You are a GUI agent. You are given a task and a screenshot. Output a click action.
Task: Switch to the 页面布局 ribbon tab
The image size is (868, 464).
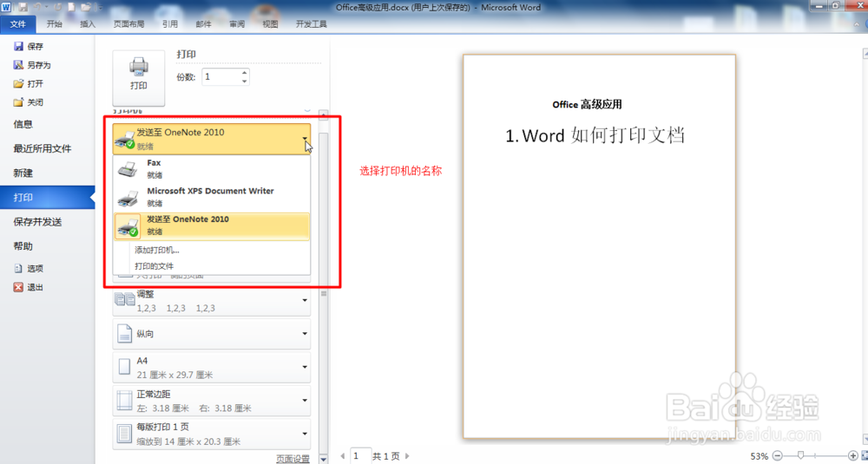129,24
